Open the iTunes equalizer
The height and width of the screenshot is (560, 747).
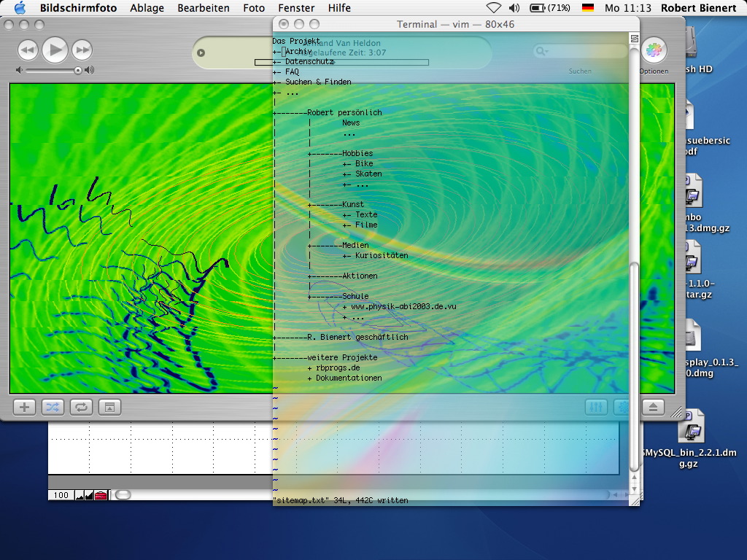(596, 407)
